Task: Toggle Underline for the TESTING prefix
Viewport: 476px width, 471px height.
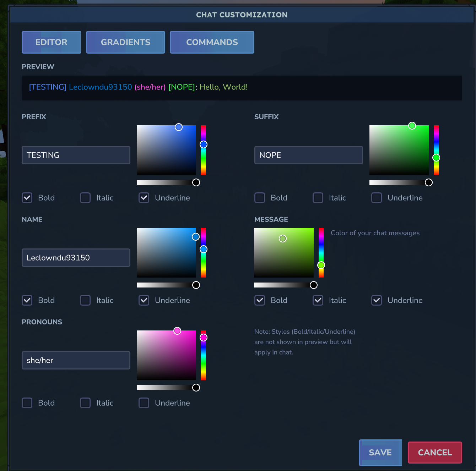Action: (144, 198)
